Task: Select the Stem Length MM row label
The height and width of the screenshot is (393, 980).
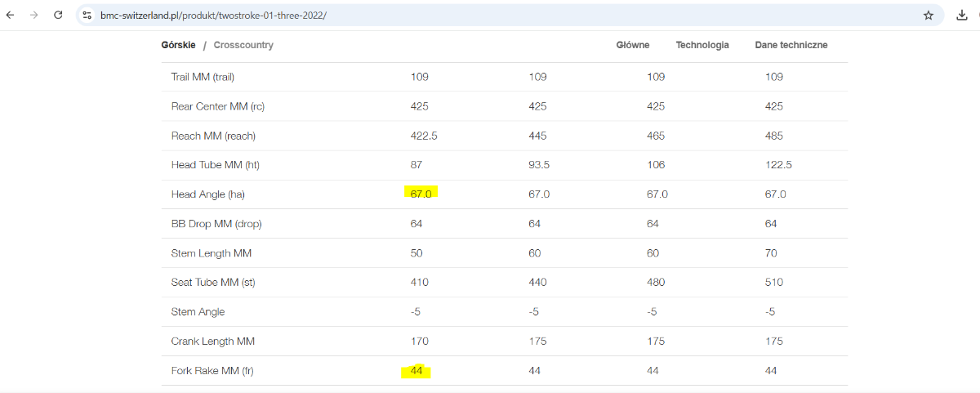Action: [x=211, y=253]
